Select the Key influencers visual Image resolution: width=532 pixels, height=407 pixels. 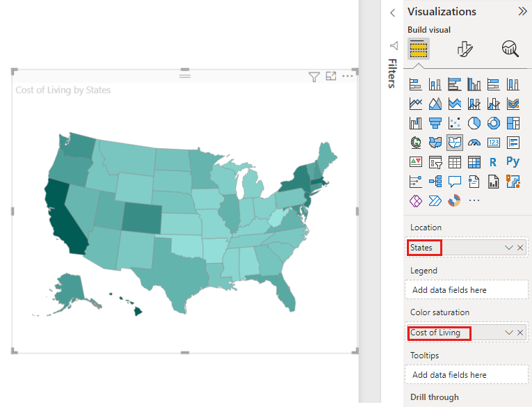coord(416,182)
